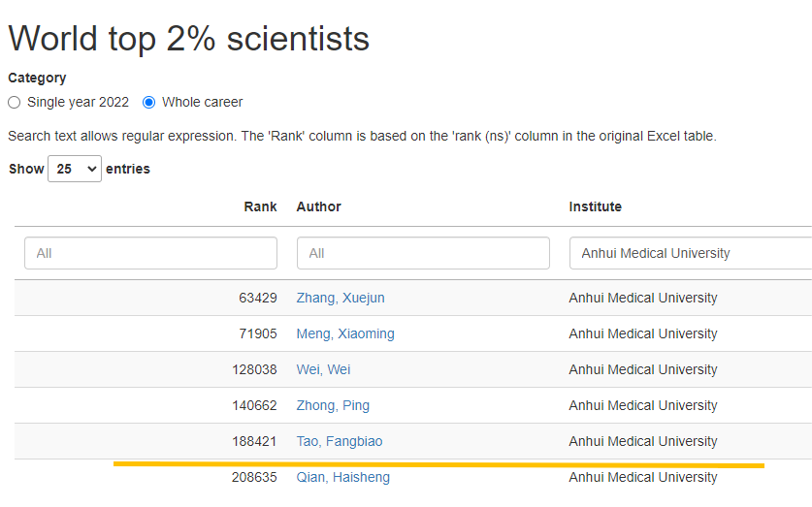This screenshot has width=812, height=507.
Task: Click institute cell in Meng, Xiaoming row
Action: [643, 333]
